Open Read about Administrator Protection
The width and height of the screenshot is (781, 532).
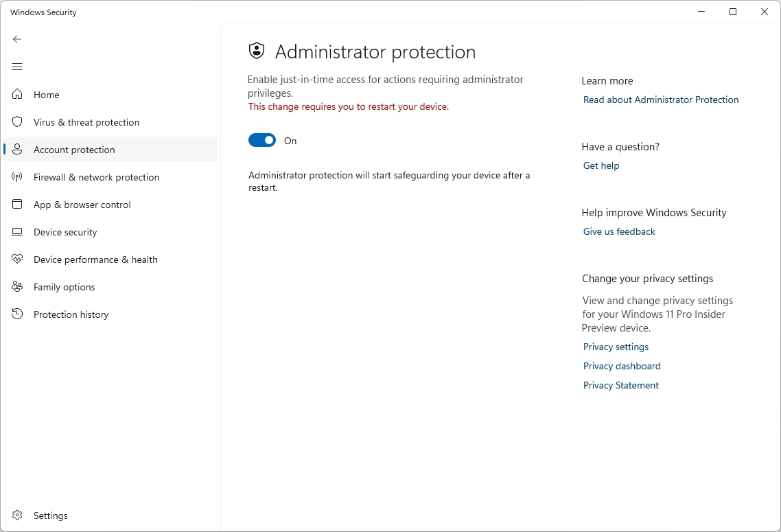point(660,100)
